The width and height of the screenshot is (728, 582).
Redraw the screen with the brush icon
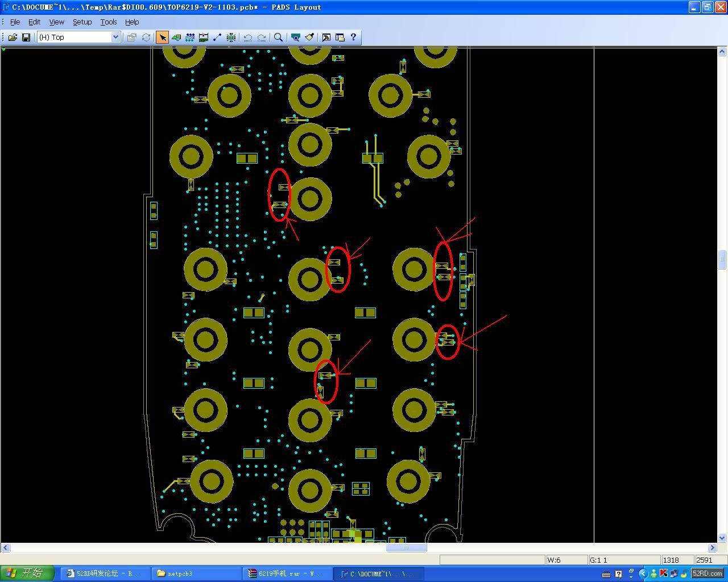pos(309,38)
